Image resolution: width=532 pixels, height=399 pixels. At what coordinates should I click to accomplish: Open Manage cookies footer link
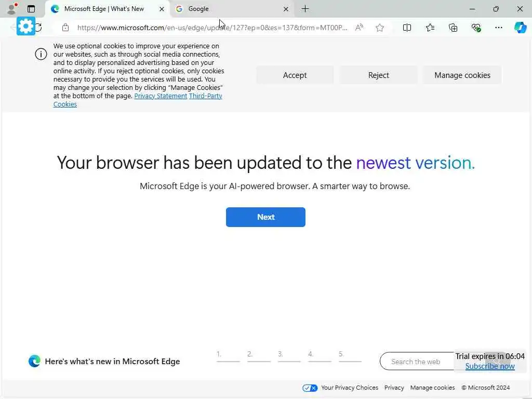pyautogui.click(x=432, y=388)
